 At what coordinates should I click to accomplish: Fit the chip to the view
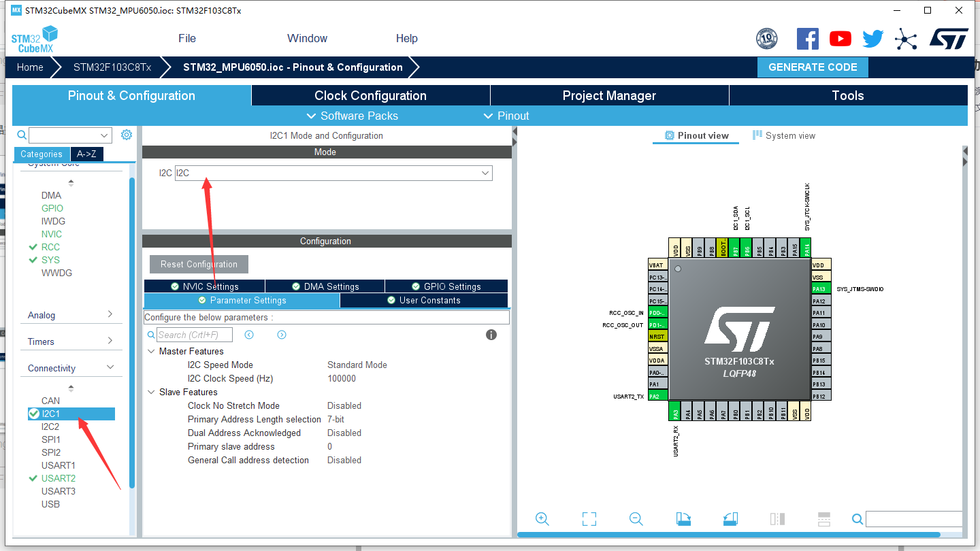(x=589, y=519)
